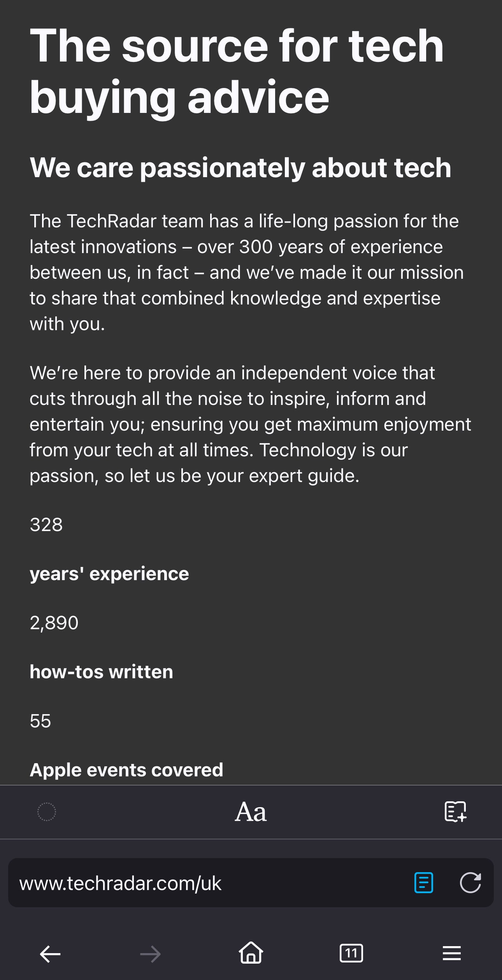The image size is (502, 980).
Task: Open the Aa reader display settings
Action: click(251, 812)
